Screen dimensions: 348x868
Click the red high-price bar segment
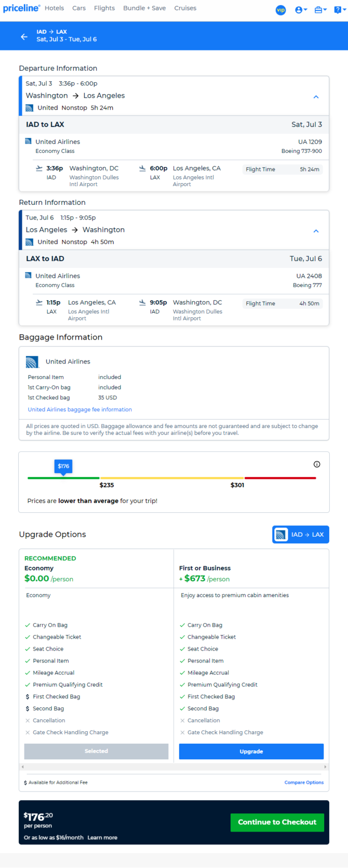(x=280, y=478)
